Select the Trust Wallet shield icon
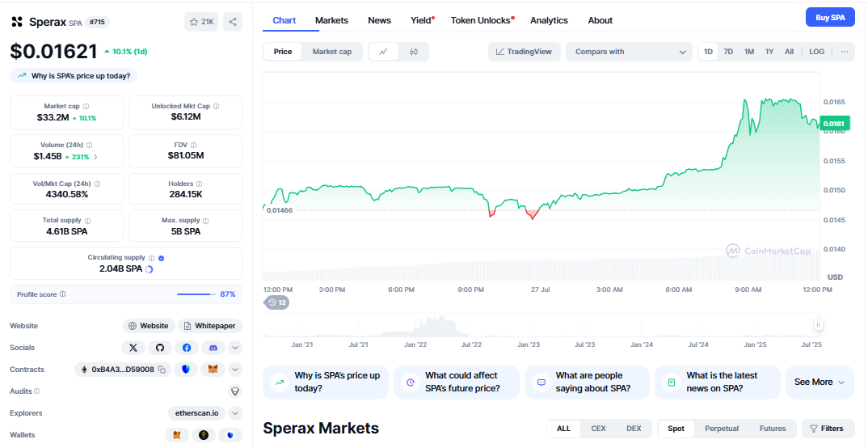Viewport: 868px width, 448px height. pyautogui.click(x=230, y=435)
